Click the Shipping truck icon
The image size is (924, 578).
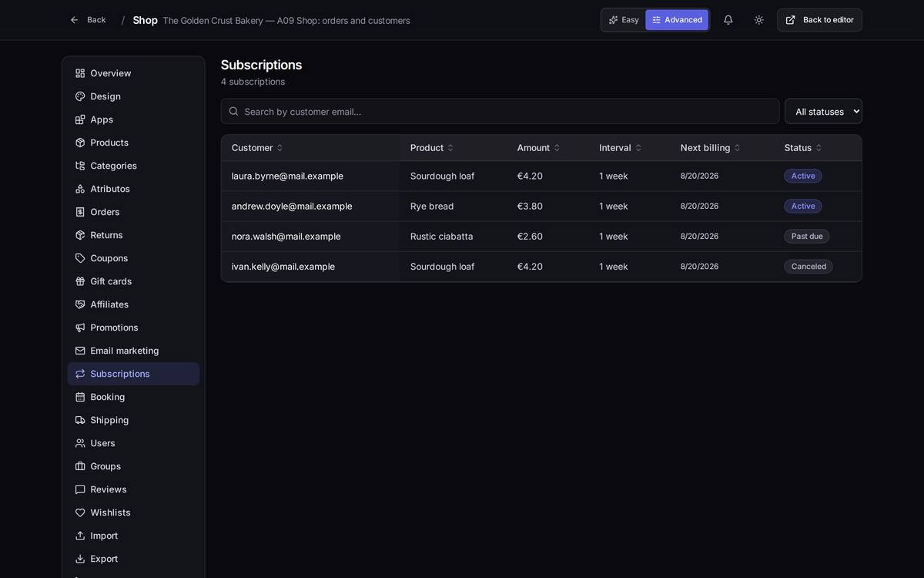(x=80, y=420)
